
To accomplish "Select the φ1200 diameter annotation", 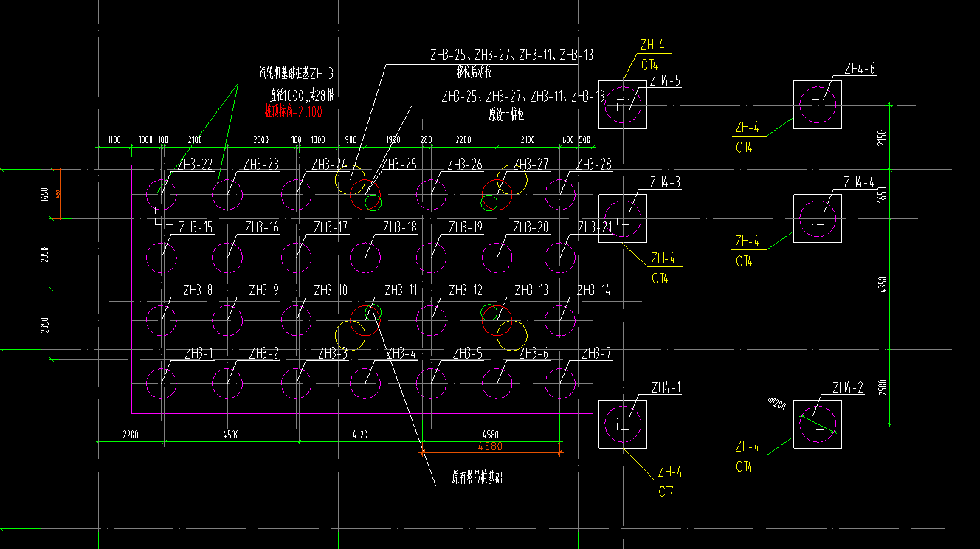I will (x=777, y=403).
